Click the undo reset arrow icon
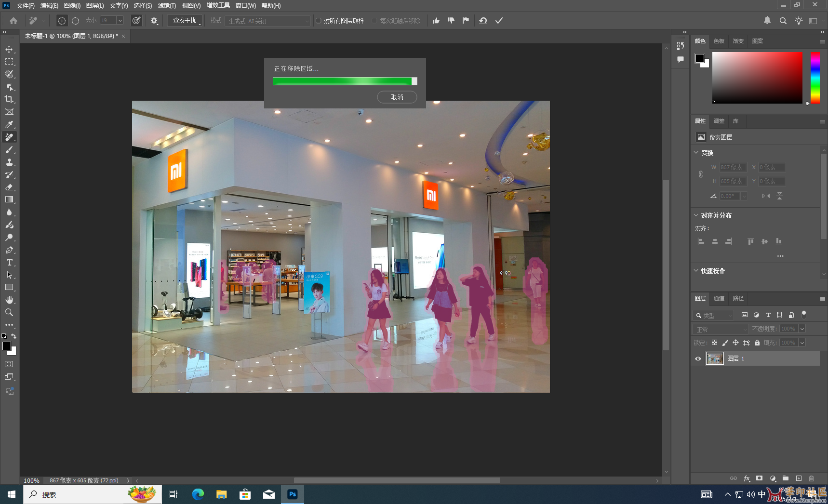This screenshot has height=504, width=828. pos(483,21)
